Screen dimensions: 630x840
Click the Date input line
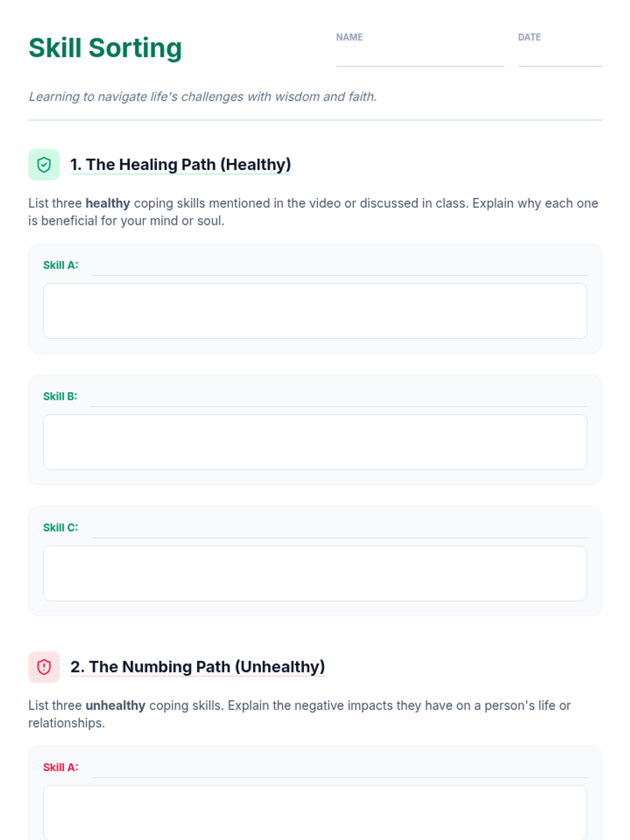(x=560, y=58)
